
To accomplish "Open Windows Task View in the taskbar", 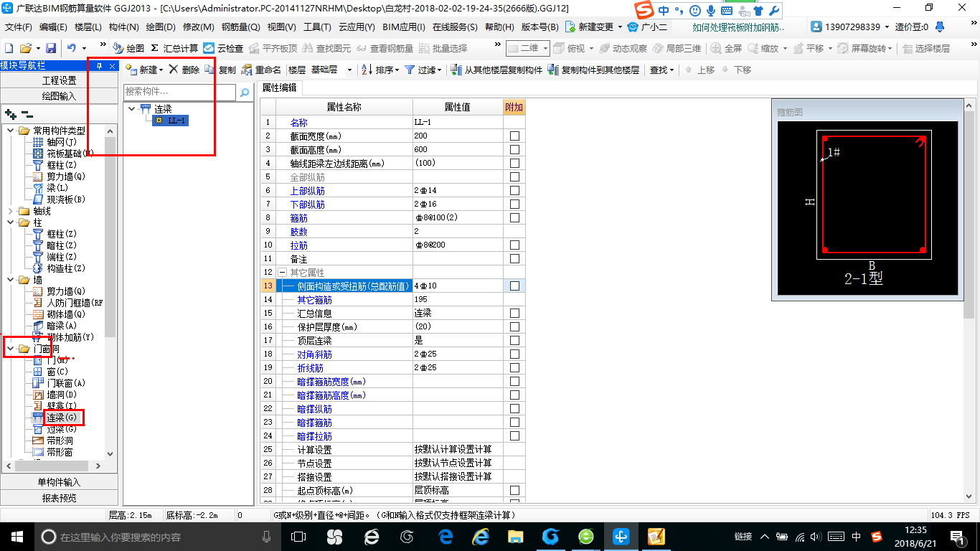I will [298, 536].
